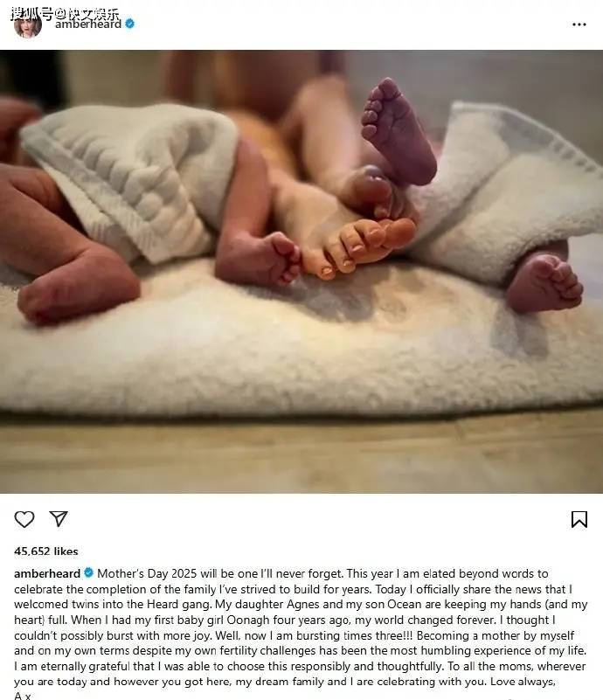The image size is (603, 700).
Task: Open amberheard username at caption start
Action: (x=47, y=573)
